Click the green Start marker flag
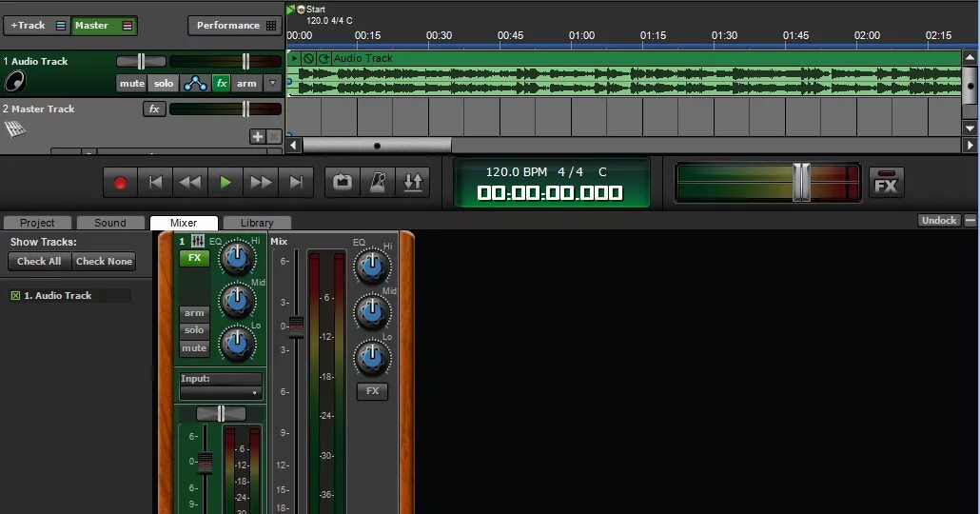This screenshot has width=980, height=514. tap(290, 10)
